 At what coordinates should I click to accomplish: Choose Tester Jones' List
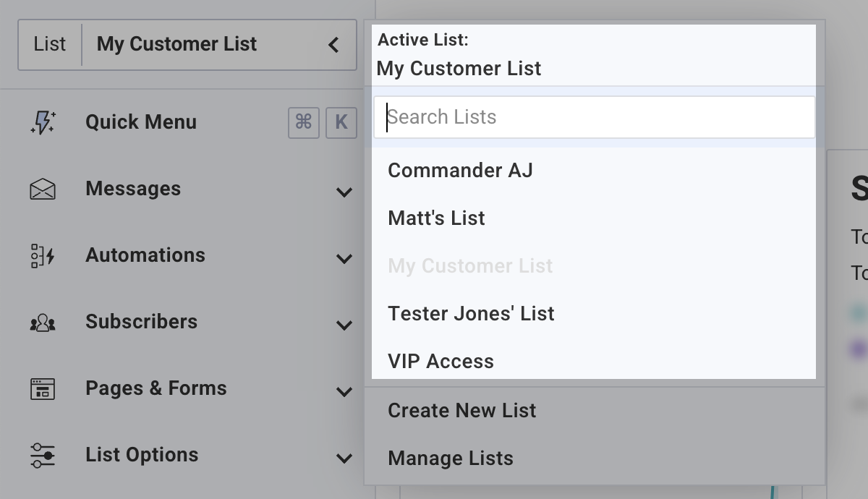tap(471, 314)
